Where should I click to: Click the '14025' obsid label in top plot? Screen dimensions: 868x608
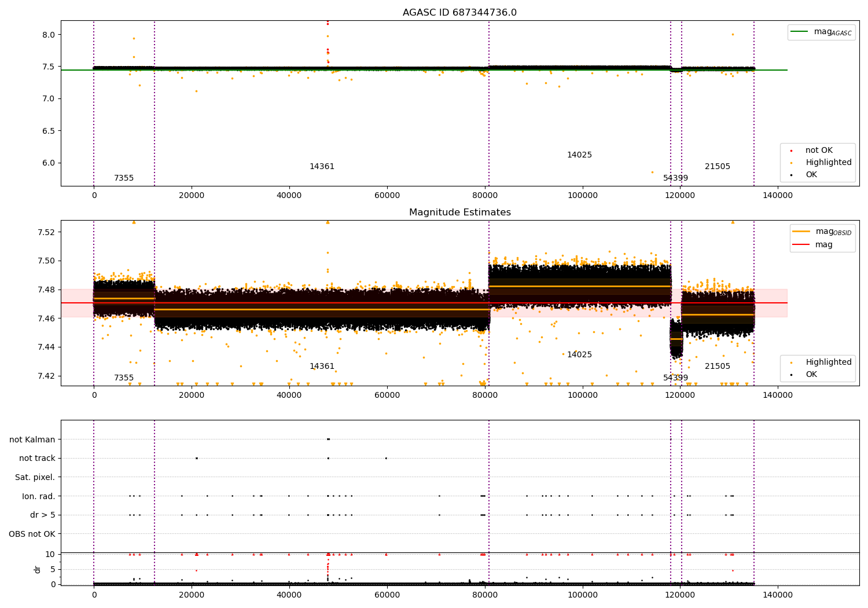pyautogui.click(x=579, y=155)
